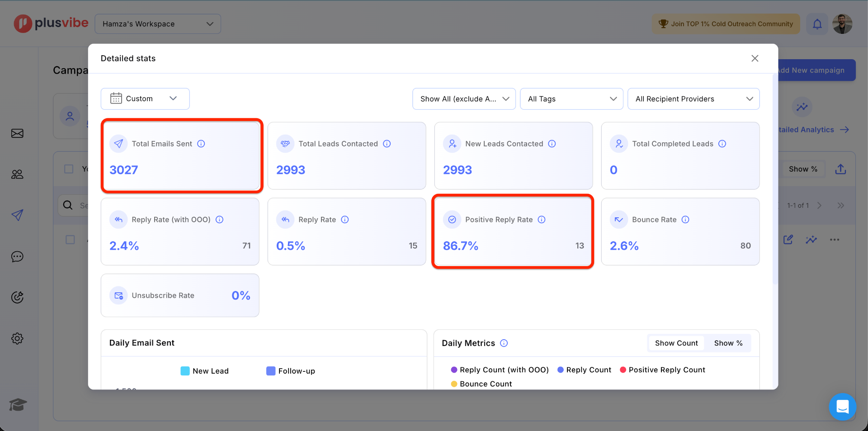Toggle Bounce Count legend item
This screenshot has width=868, height=431.
[x=481, y=384]
